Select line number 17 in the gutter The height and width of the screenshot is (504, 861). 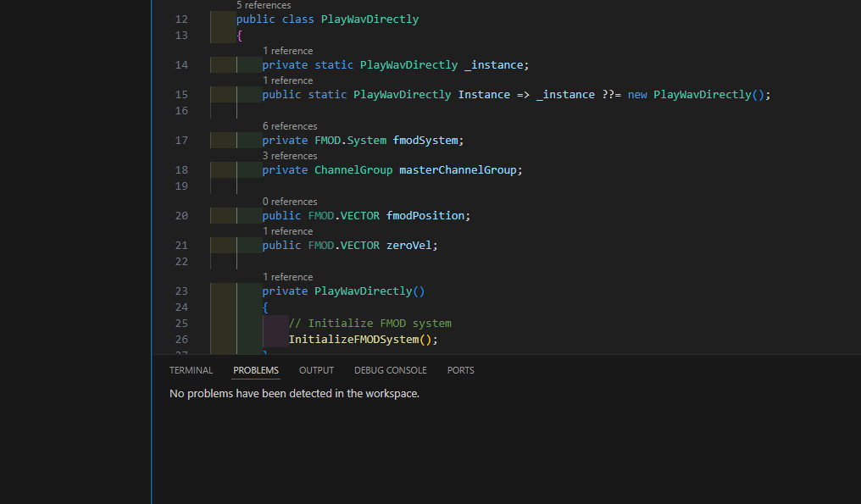coord(181,141)
